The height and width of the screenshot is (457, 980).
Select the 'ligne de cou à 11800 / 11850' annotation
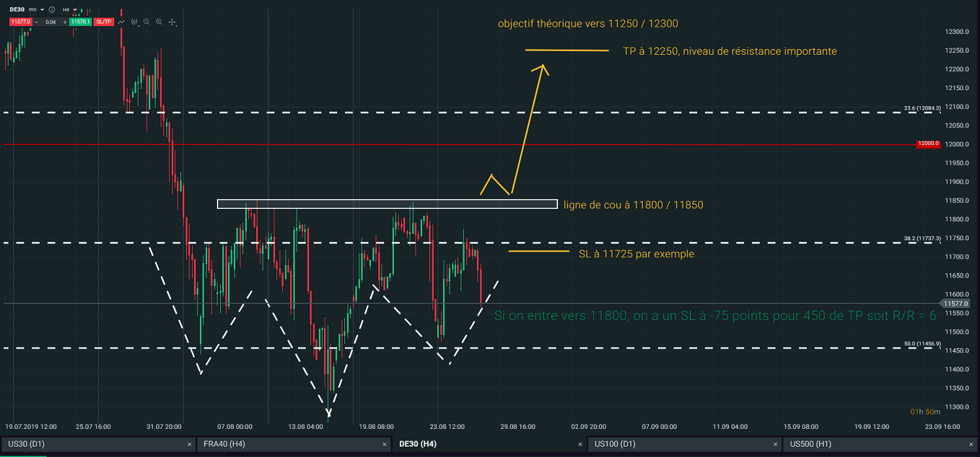click(633, 205)
